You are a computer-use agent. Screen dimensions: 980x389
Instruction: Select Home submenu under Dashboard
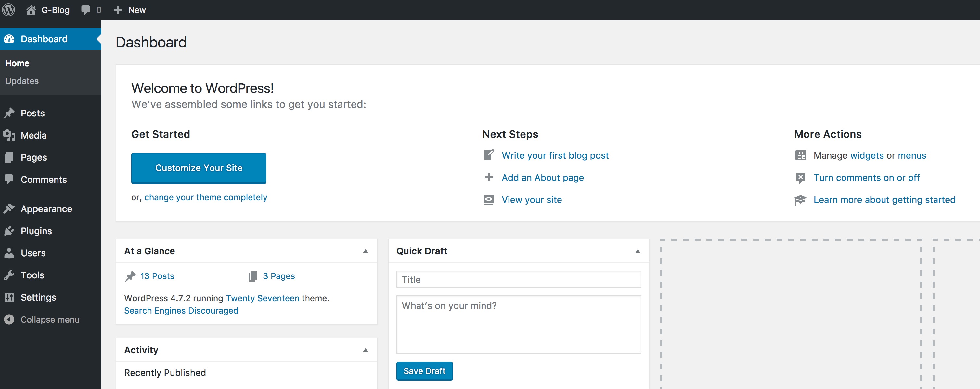coord(17,63)
